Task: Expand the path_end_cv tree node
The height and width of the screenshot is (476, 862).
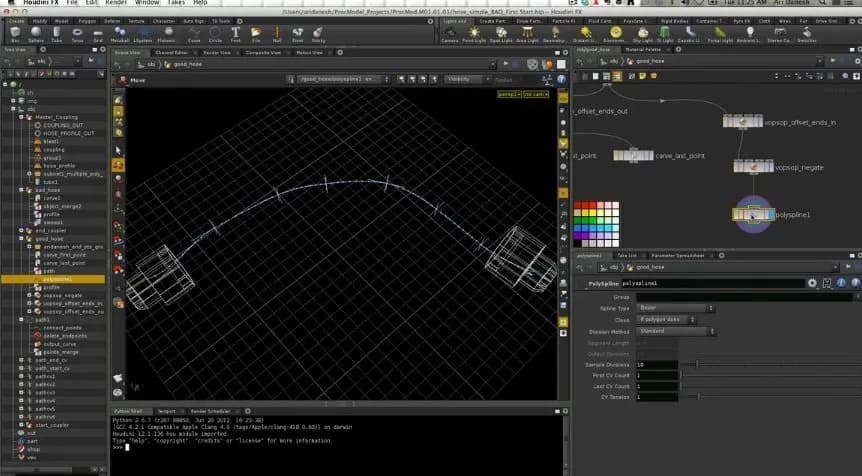Action: tap(21, 360)
